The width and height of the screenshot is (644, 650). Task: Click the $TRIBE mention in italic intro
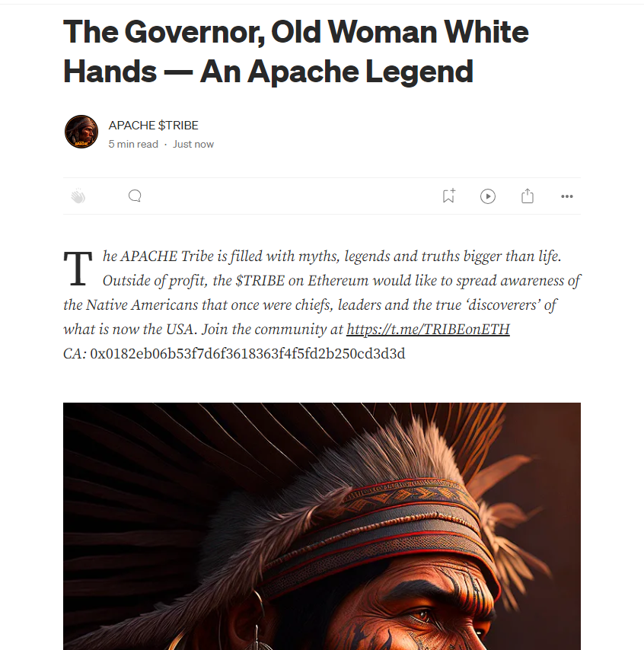point(260,281)
